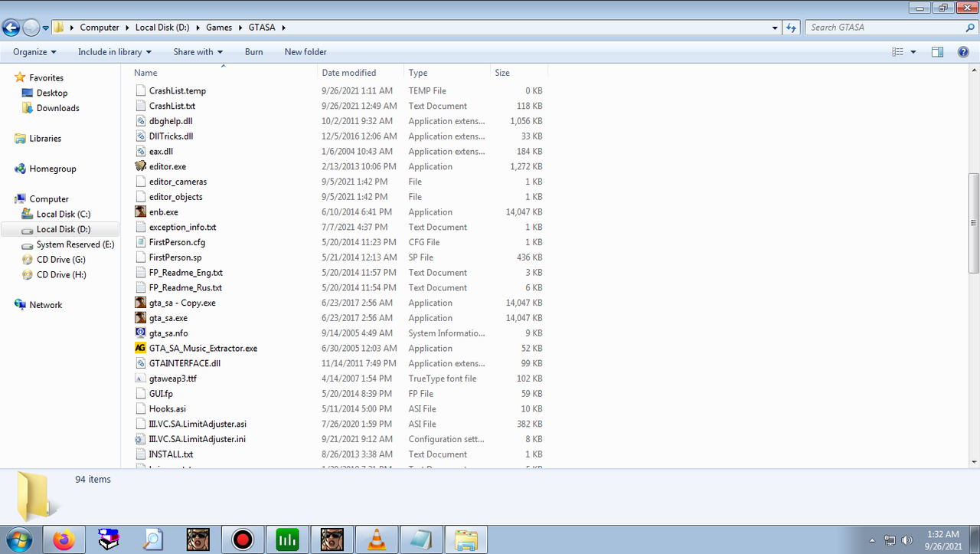Image resolution: width=980 pixels, height=554 pixels.
Task: Open Firefox from the taskbar
Action: click(64, 539)
